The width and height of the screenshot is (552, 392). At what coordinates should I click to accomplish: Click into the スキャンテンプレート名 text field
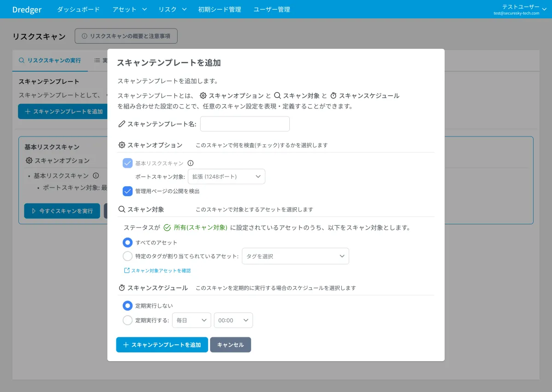pos(245,124)
